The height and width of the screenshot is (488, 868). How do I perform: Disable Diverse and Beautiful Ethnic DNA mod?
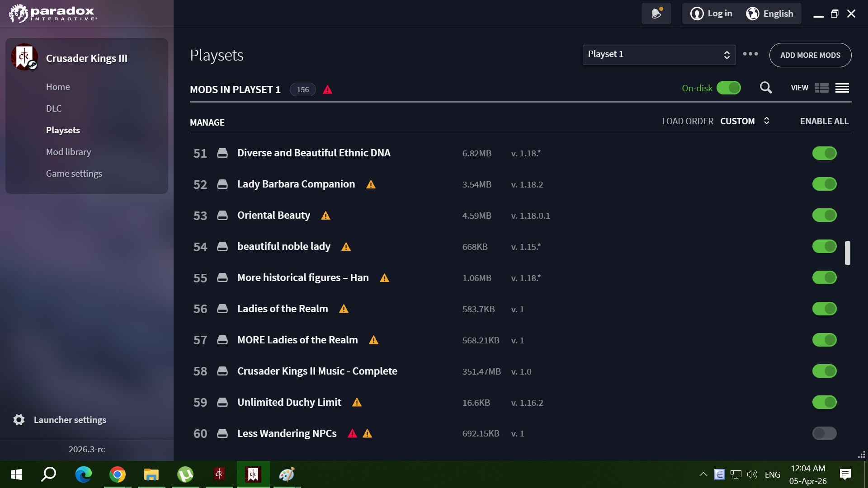(825, 153)
